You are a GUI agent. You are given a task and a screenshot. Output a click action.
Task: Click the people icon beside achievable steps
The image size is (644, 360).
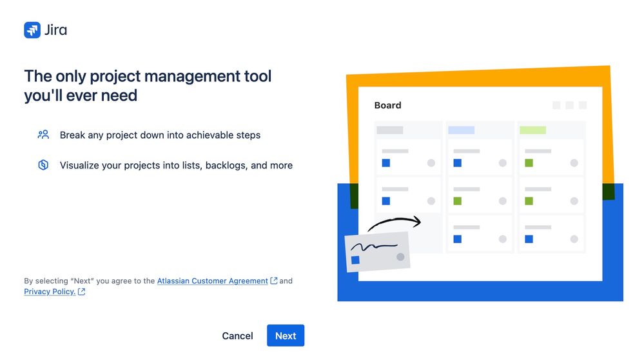[43, 135]
